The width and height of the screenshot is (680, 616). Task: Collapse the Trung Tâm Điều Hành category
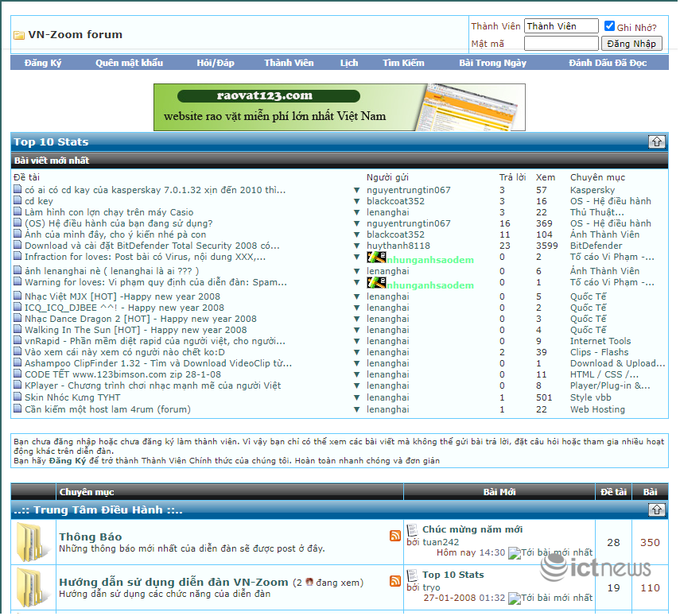click(657, 509)
